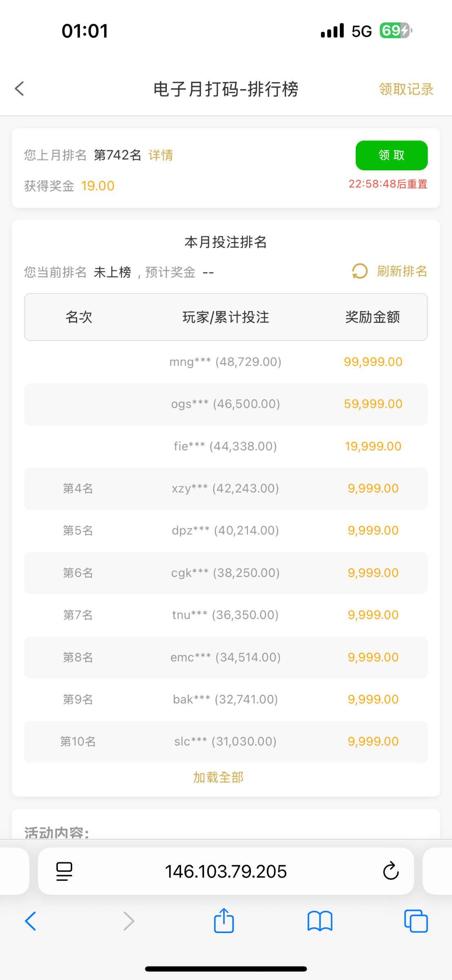Reload the page using Safari reload icon

click(x=390, y=871)
